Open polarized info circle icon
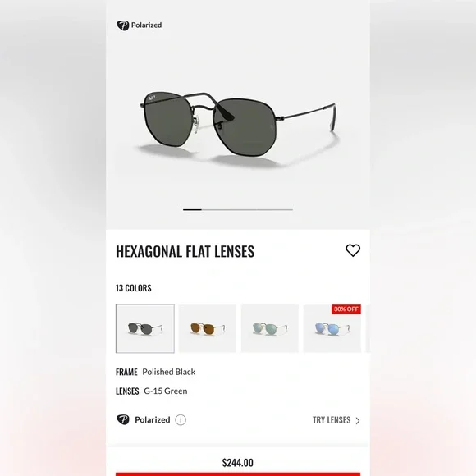Viewport: 476px width, 476px height. 181,420
